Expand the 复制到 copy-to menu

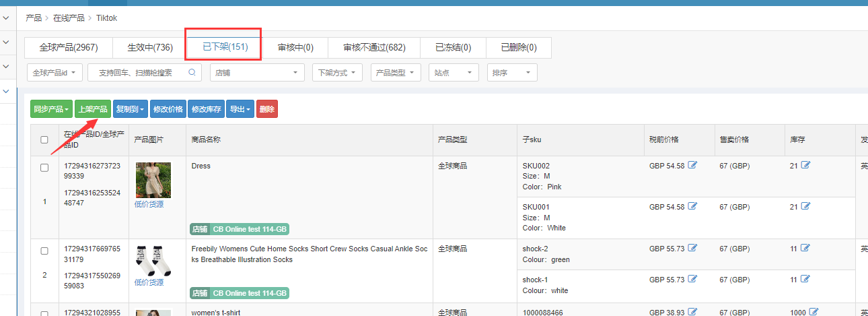(131, 109)
